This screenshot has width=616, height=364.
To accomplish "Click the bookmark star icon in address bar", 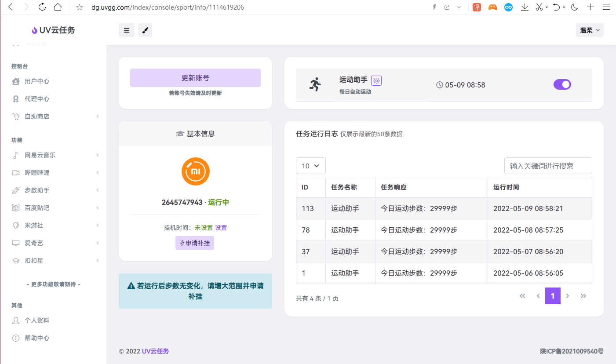I will [x=80, y=7].
